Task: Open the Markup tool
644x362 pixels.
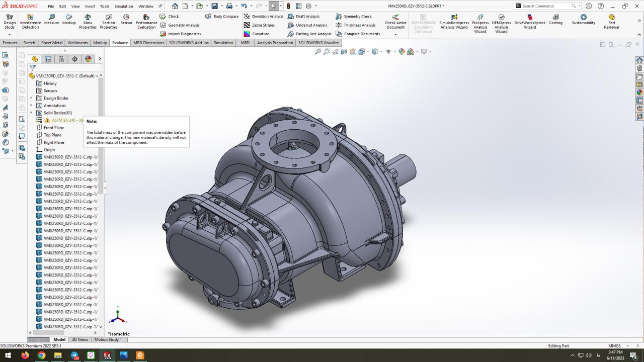Action: 69,20
